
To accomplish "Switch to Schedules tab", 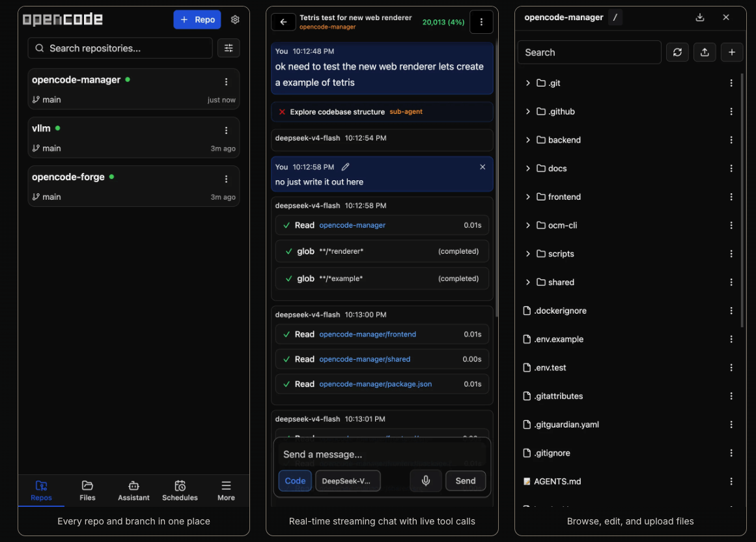I will tap(180, 491).
